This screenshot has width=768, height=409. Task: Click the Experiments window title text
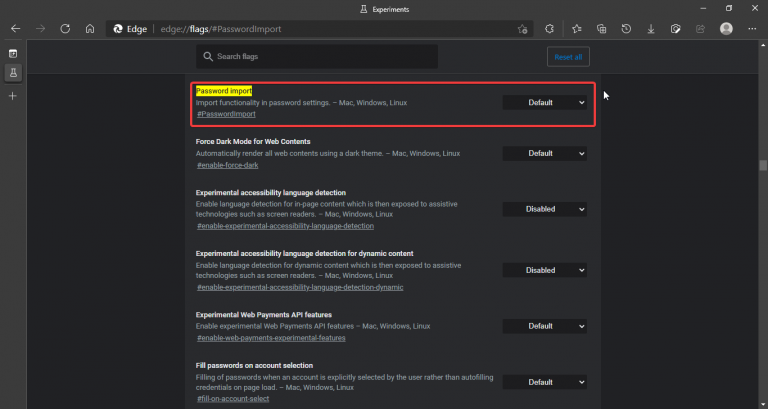pos(390,9)
